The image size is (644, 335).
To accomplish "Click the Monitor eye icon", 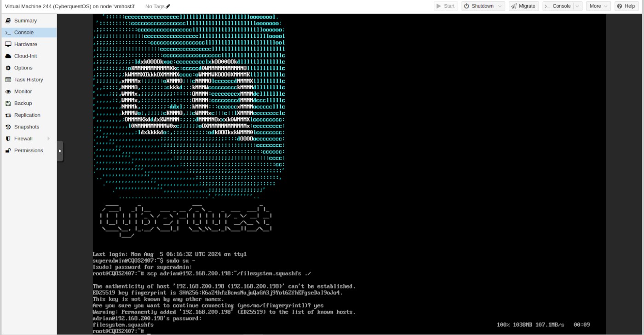I will tap(8, 92).
